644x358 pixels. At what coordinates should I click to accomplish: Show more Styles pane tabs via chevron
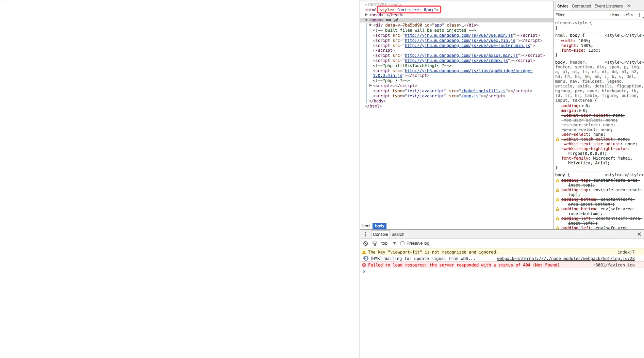(629, 6)
